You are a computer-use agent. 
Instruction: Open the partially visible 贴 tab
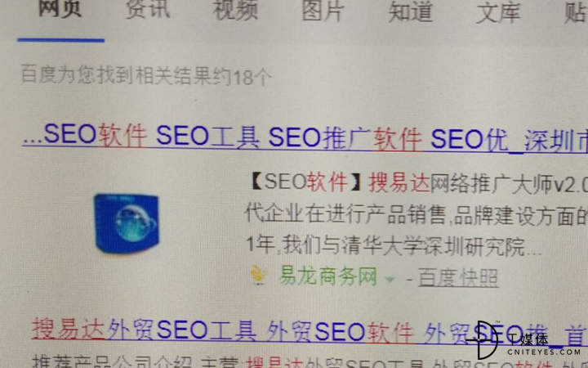click(x=576, y=12)
